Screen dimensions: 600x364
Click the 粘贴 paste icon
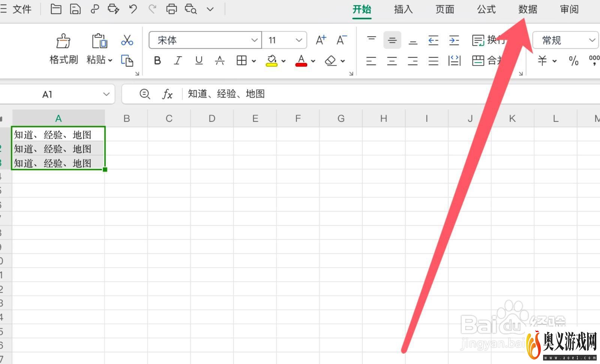pyautogui.click(x=99, y=41)
